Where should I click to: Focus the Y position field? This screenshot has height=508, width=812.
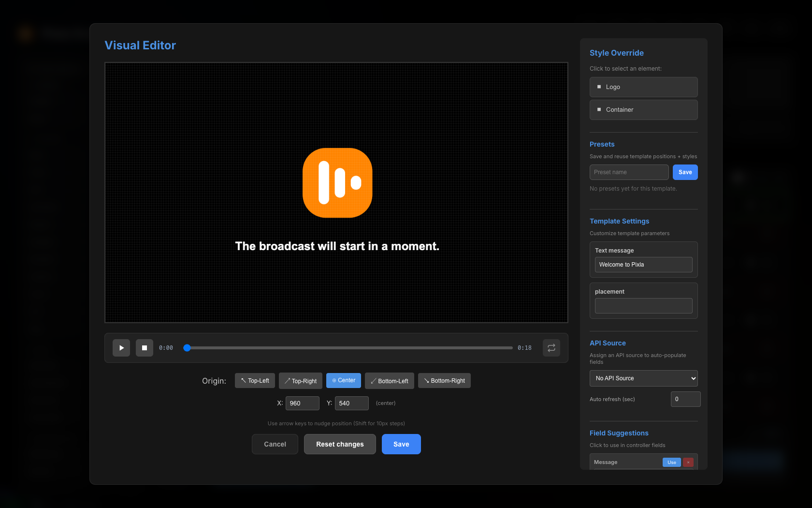pos(352,403)
